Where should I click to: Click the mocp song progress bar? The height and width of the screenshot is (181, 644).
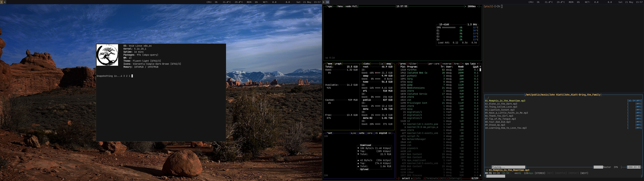[496, 176]
